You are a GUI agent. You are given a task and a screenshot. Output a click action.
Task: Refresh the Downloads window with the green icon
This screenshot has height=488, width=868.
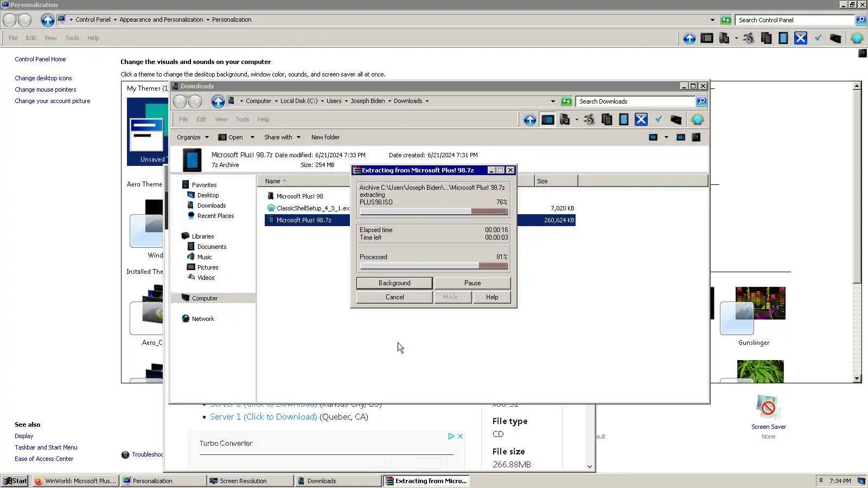[566, 101]
